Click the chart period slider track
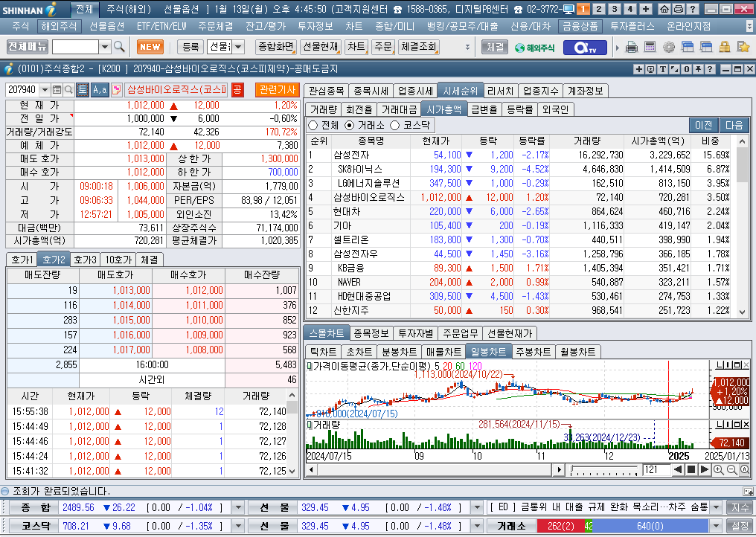 click(x=605, y=469)
